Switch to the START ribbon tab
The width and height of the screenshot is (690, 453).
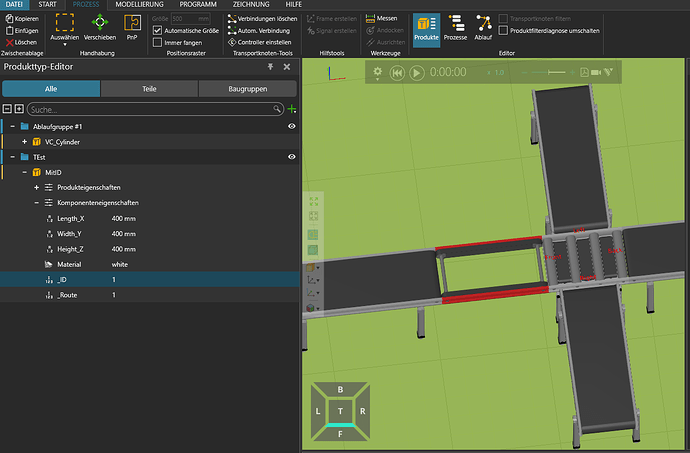click(47, 4)
